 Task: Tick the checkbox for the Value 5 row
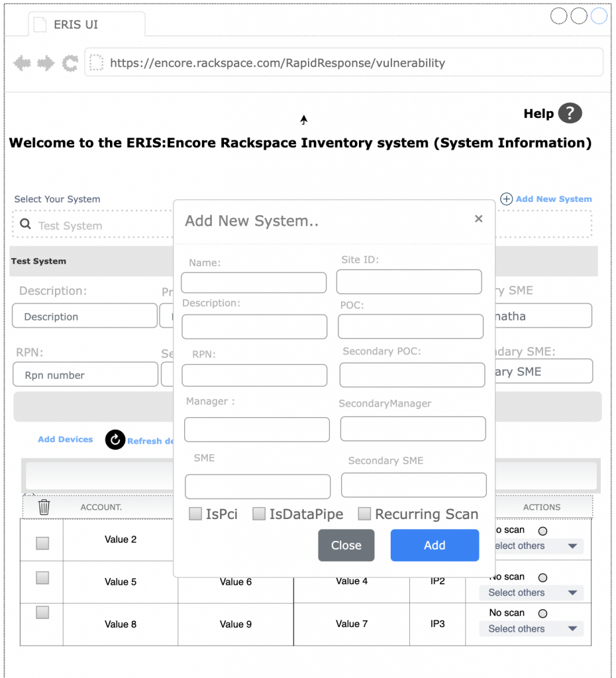point(42,578)
